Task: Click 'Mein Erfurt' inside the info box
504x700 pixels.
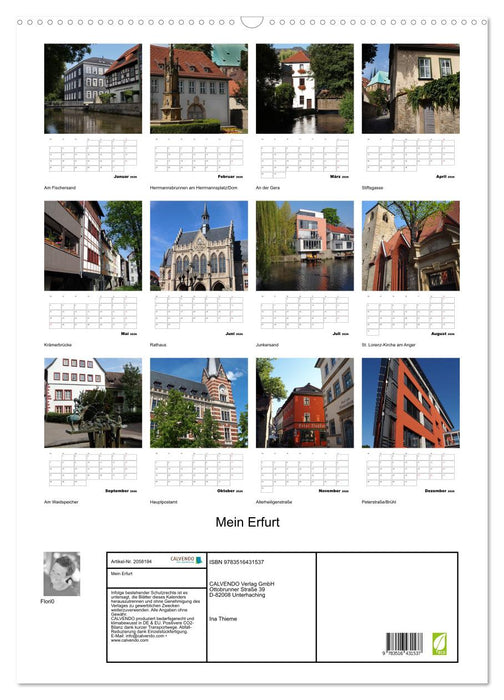Action: pyautogui.click(x=121, y=574)
